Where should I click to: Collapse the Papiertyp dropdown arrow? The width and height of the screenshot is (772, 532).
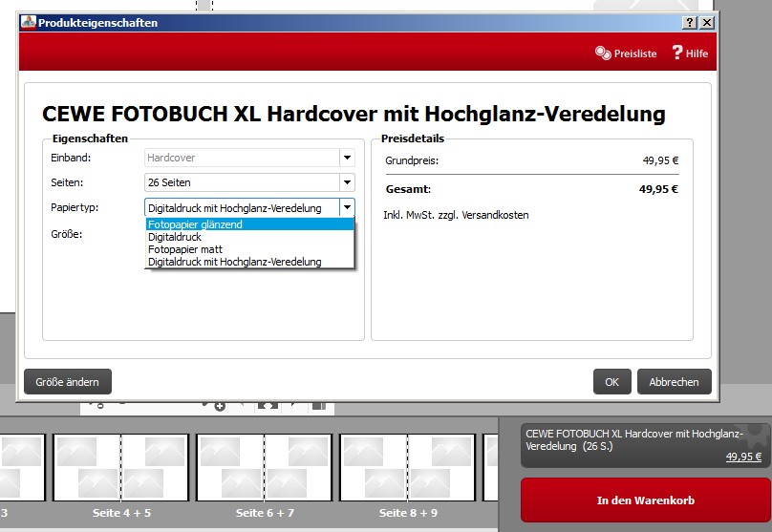pos(347,207)
